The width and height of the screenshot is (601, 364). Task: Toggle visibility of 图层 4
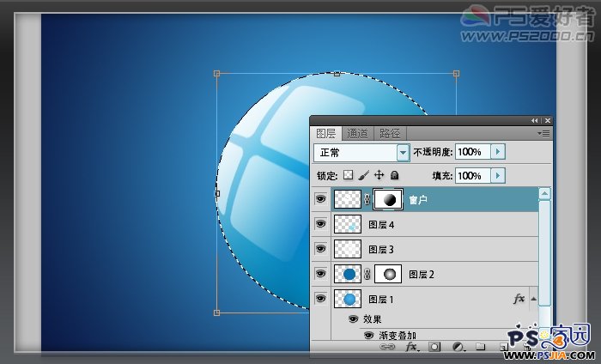[321, 224]
